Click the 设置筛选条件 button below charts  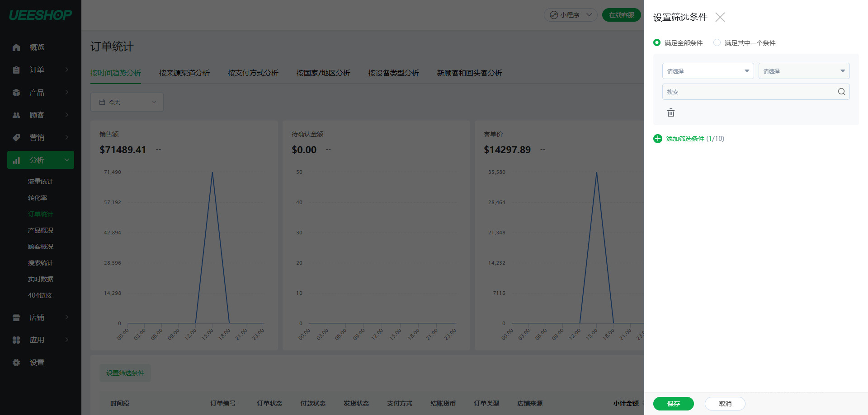(125, 373)
